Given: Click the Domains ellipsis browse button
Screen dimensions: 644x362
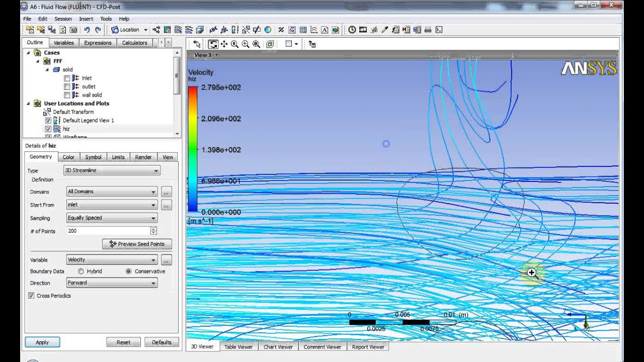Looking at the screenshot, I should point(167,192).
